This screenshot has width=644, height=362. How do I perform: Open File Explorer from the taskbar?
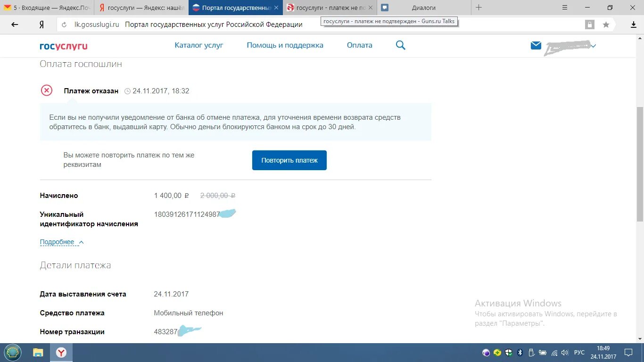pyautogui.click(x=38, y=353)
